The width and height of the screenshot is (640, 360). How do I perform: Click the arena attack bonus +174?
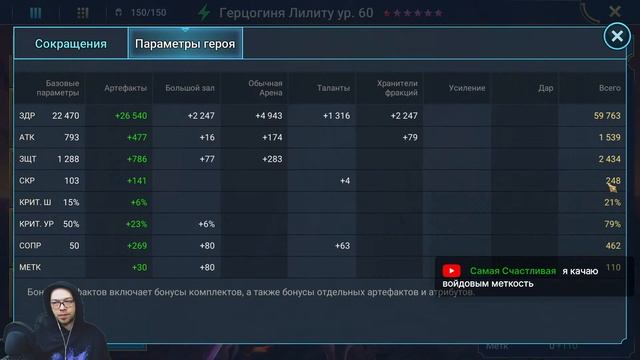tap(273, 138)
